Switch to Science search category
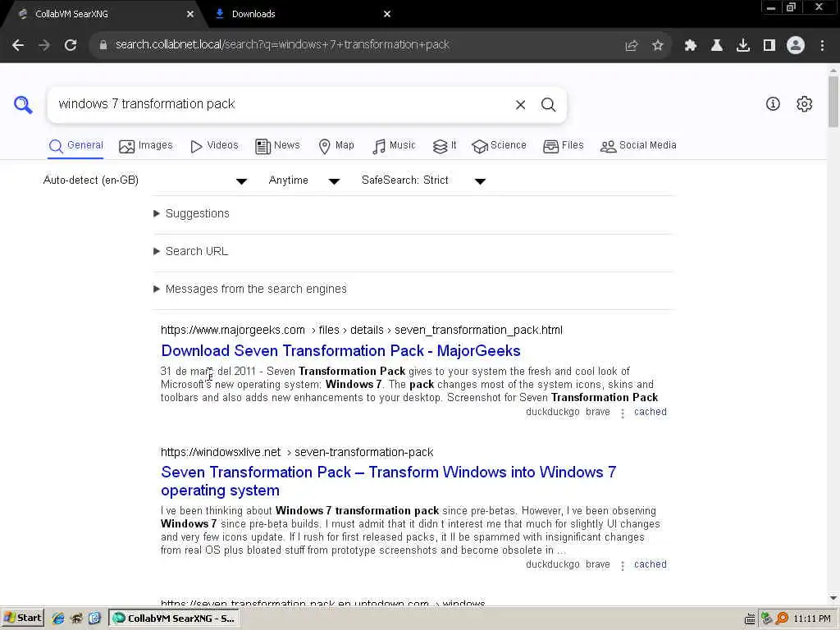840x630 pixels. pos(499,146)
